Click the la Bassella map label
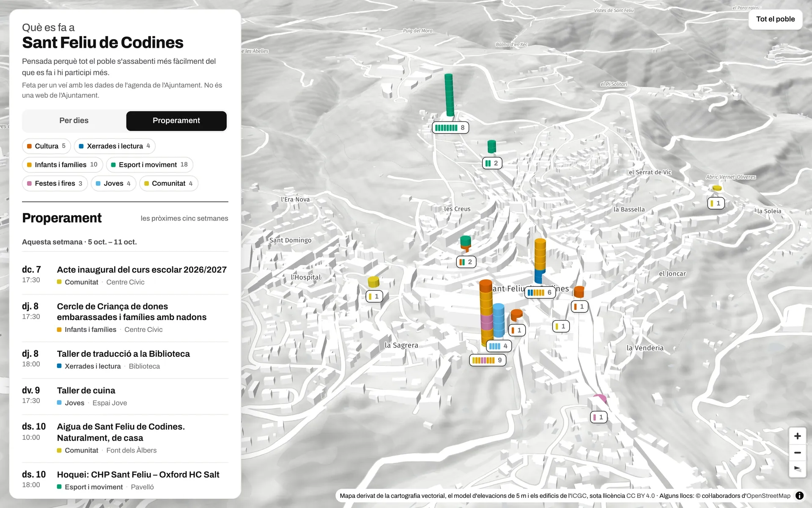 (x=629, y=209)
